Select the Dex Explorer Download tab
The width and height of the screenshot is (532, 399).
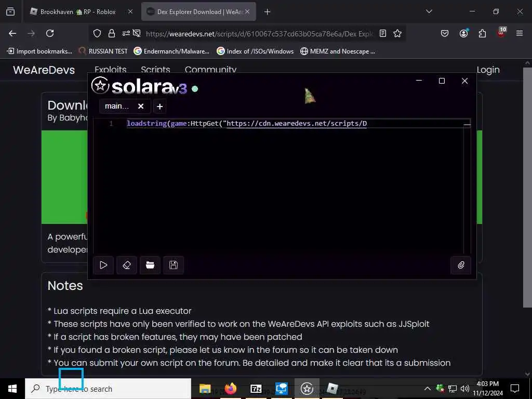(x=199, y=12)
